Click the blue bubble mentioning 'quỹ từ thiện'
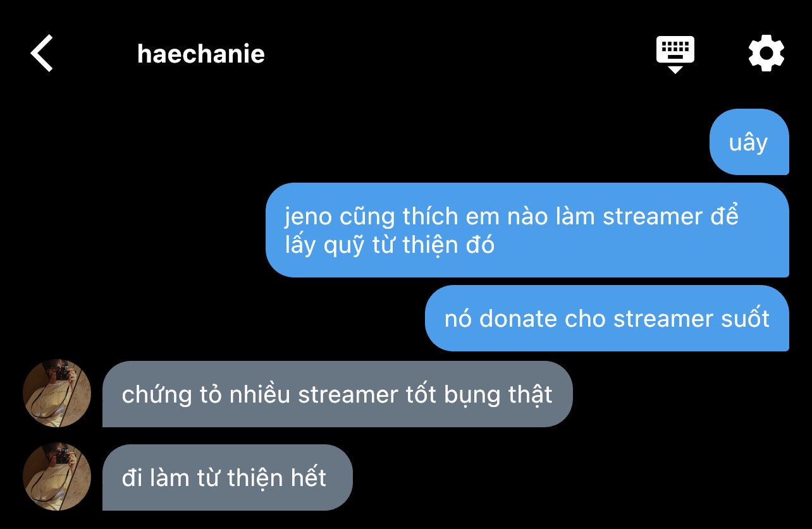Image resolution: width=812 pixels, height=529 pixels. [x=527, y=230]
